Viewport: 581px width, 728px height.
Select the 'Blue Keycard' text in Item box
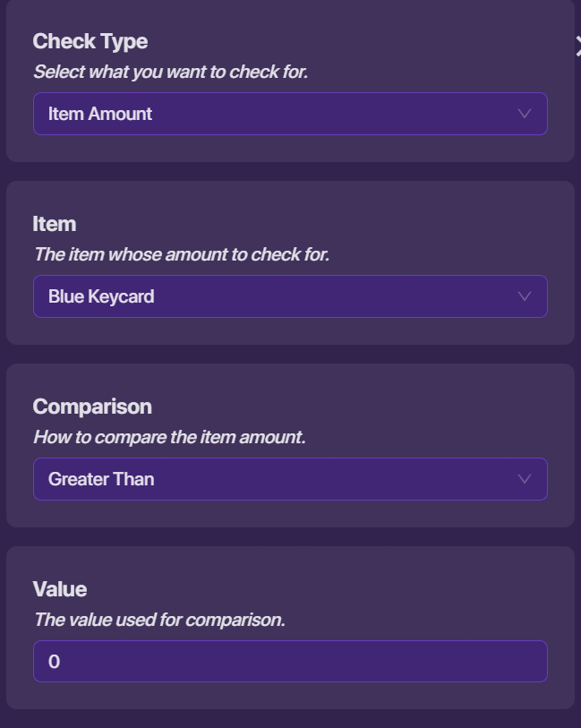tap(101, 296)
